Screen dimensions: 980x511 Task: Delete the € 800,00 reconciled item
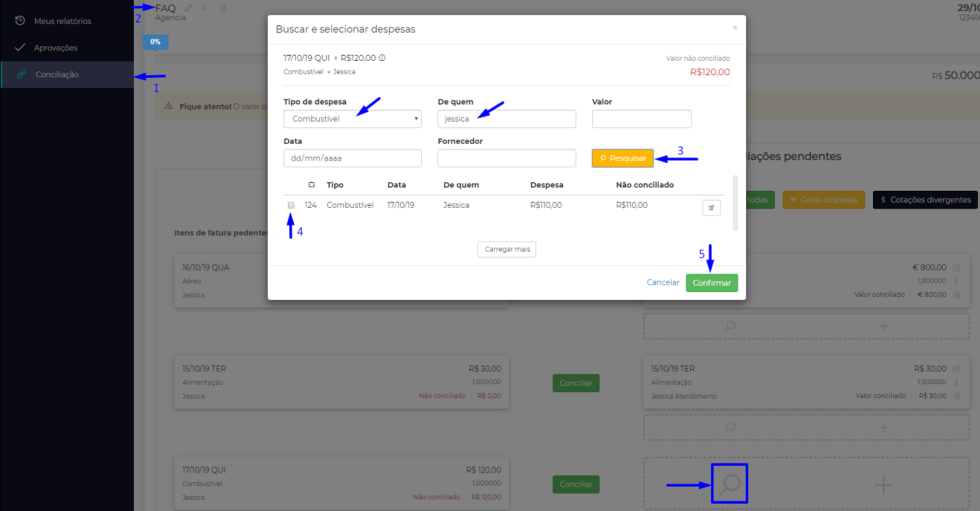[956, 295]
